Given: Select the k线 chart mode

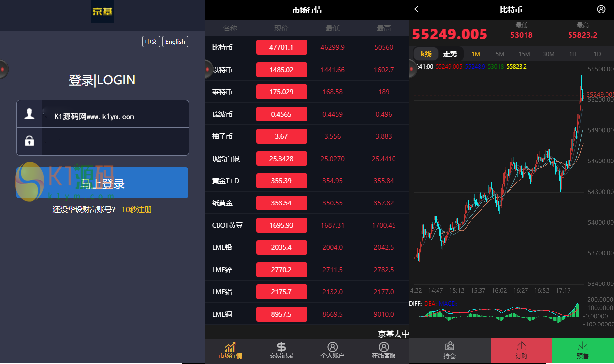Looking at the screenshot, I should (x=426, y=54).
